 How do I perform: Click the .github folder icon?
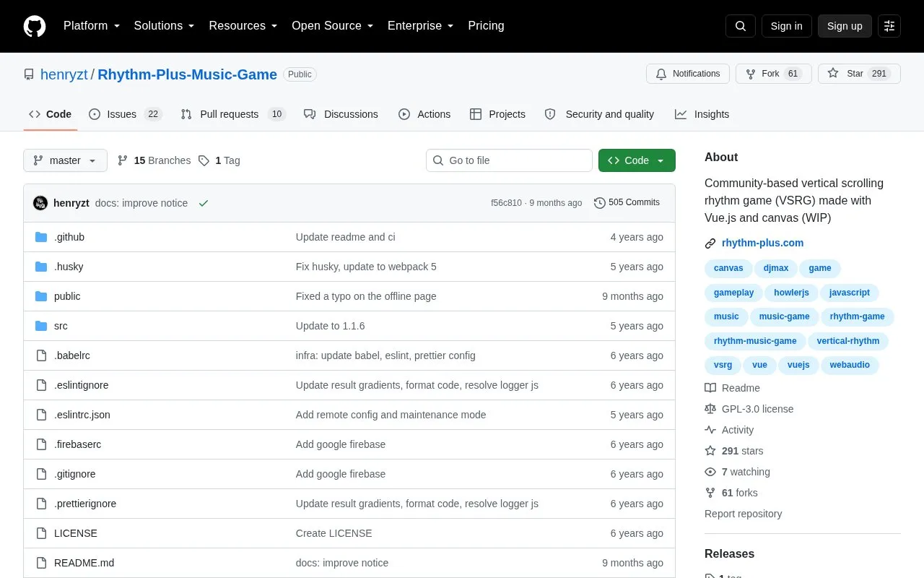[41, 237]
